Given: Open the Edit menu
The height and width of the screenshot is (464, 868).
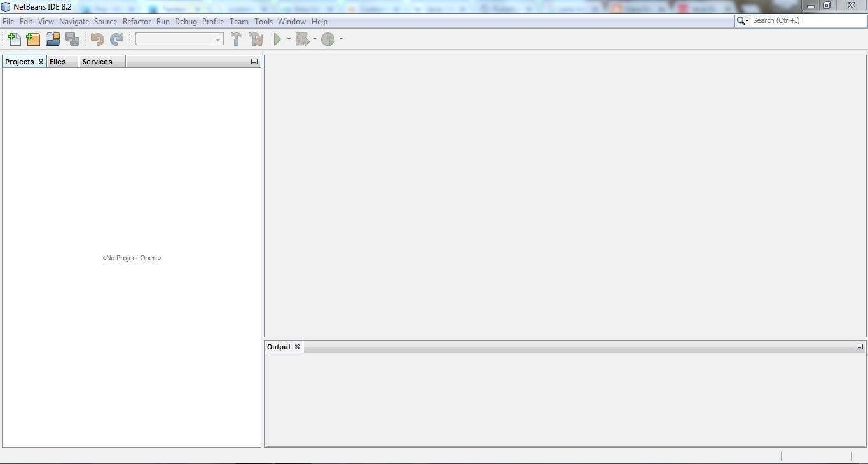Looking at the screenshot, I should [26, 22].
